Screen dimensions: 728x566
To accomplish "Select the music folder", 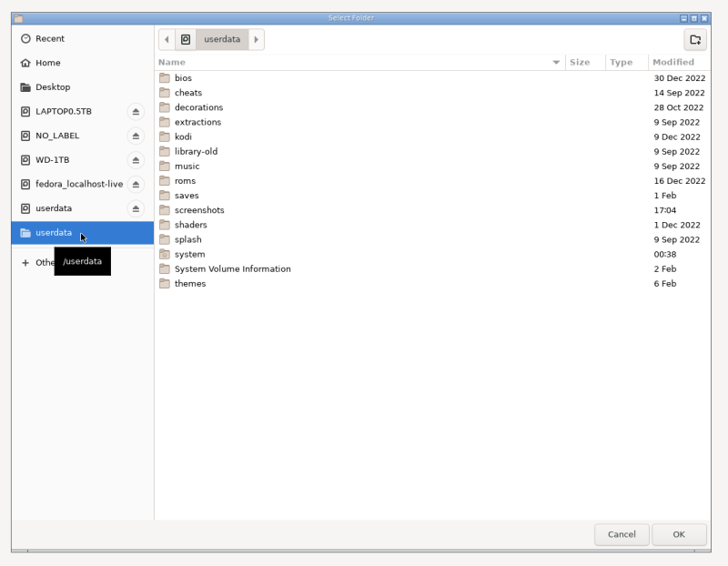I will [x=431, y=167].
